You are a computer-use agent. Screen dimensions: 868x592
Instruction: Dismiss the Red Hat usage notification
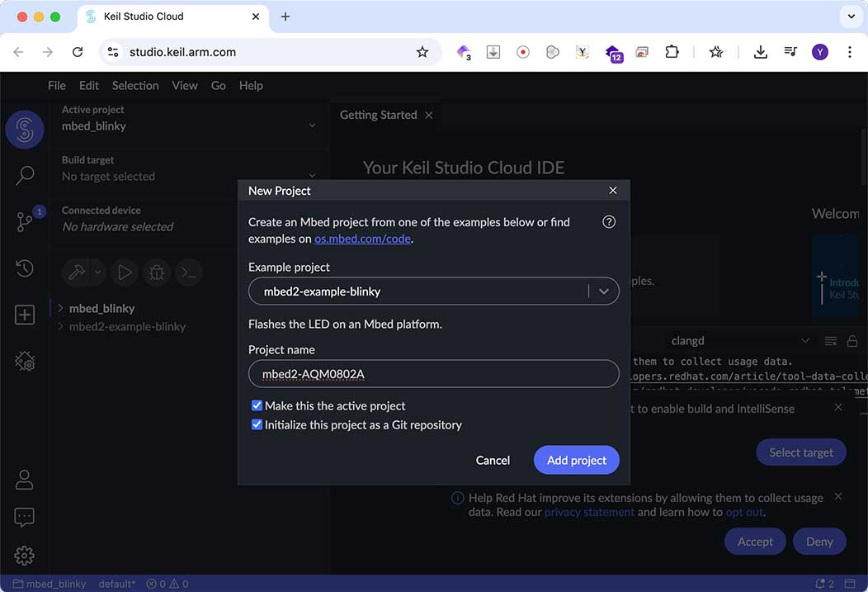[x=838, y=496]
